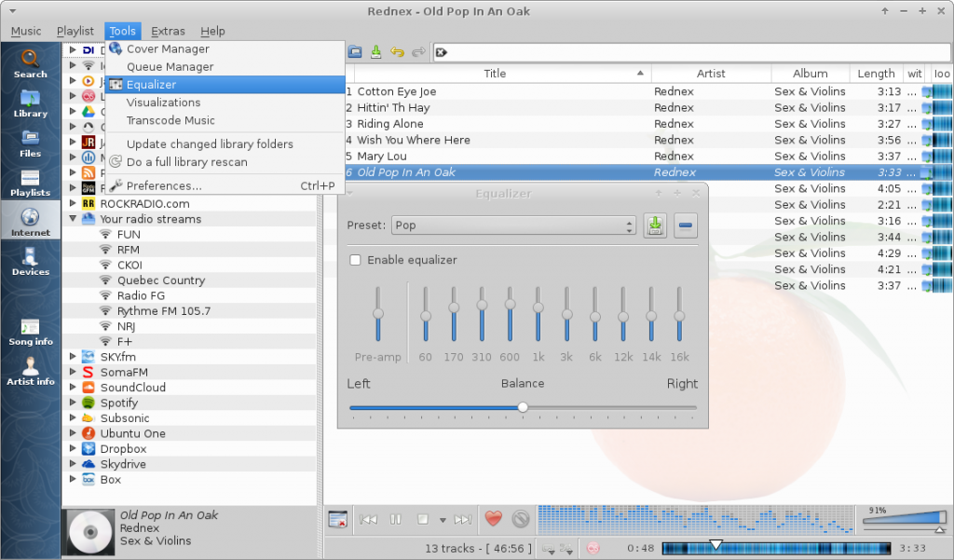Open the Playlist menu
Screen dimensions: 954x560
(75, 31)
